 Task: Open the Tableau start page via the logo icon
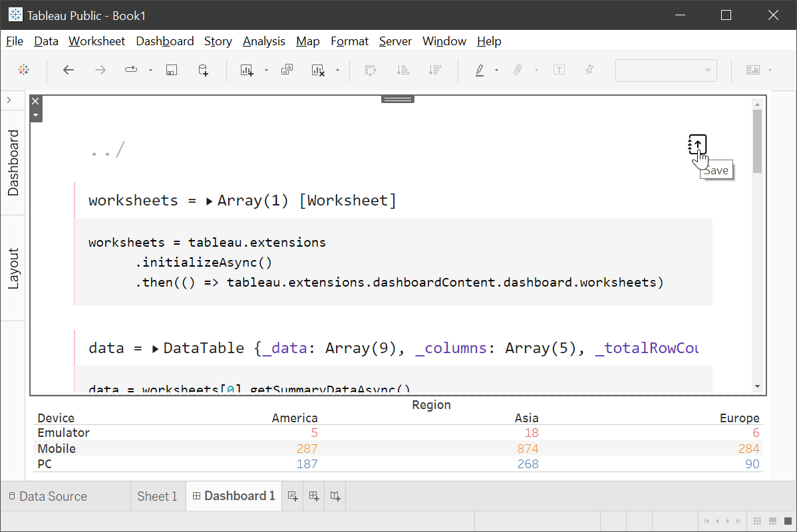(x=24, y=70)
